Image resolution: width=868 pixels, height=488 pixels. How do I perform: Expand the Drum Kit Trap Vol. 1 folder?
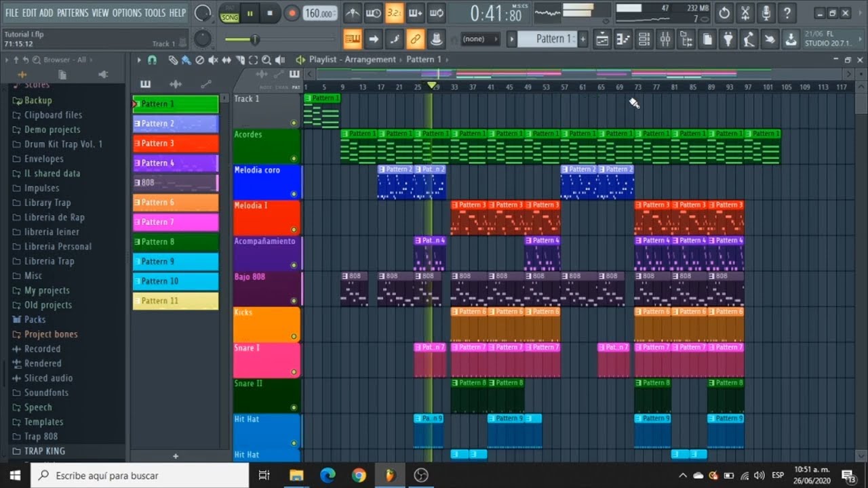[63, 144]
